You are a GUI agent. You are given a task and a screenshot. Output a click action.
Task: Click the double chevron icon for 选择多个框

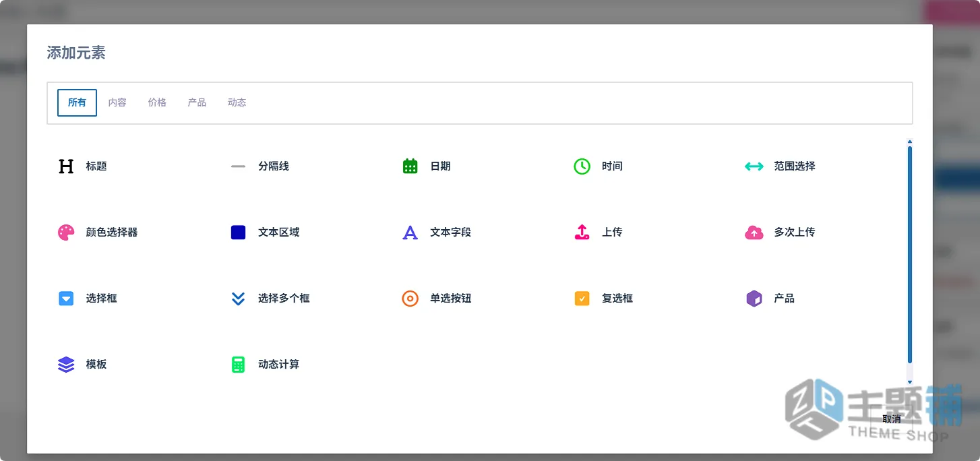click(x=238, y=299)
